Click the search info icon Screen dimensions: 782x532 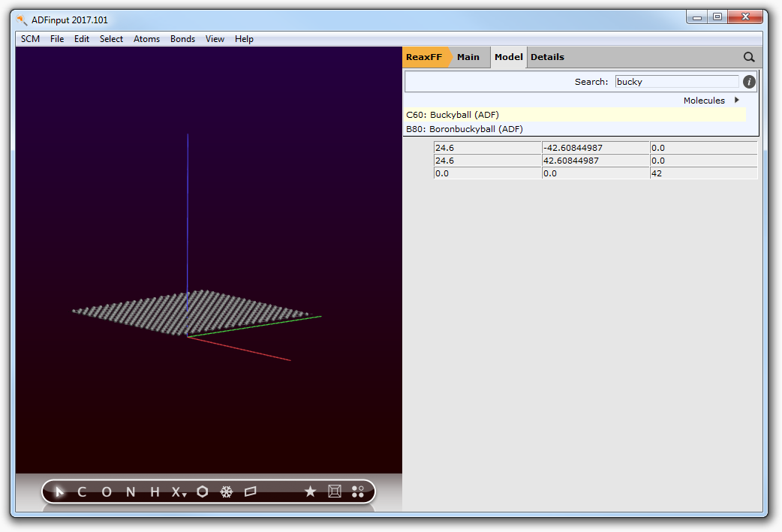click(x=748, y=82)
